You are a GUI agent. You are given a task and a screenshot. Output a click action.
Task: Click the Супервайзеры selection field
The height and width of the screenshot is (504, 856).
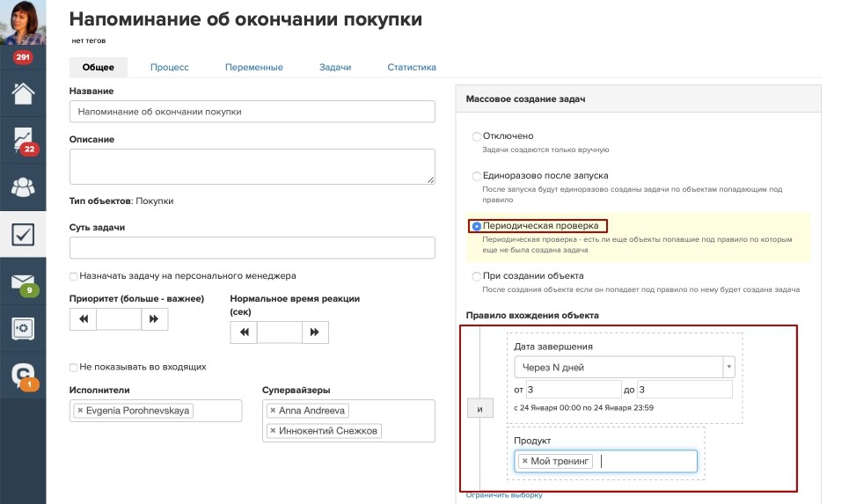coord(348,420)
